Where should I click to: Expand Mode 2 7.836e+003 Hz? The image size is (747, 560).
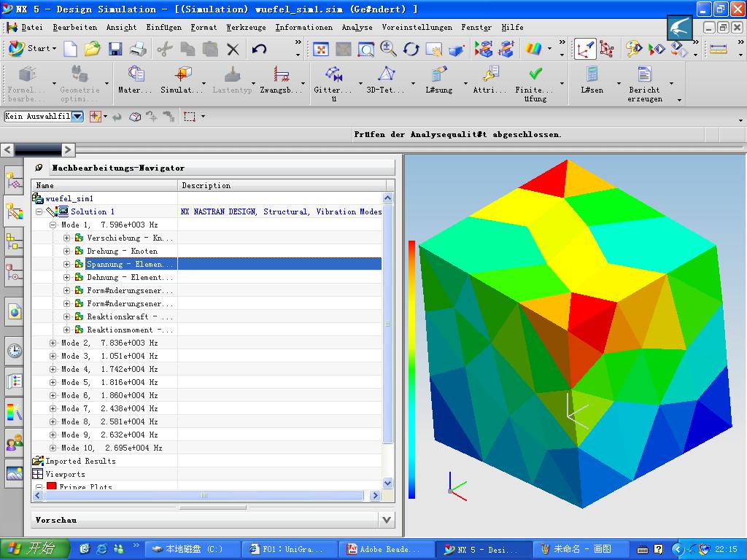53,343
